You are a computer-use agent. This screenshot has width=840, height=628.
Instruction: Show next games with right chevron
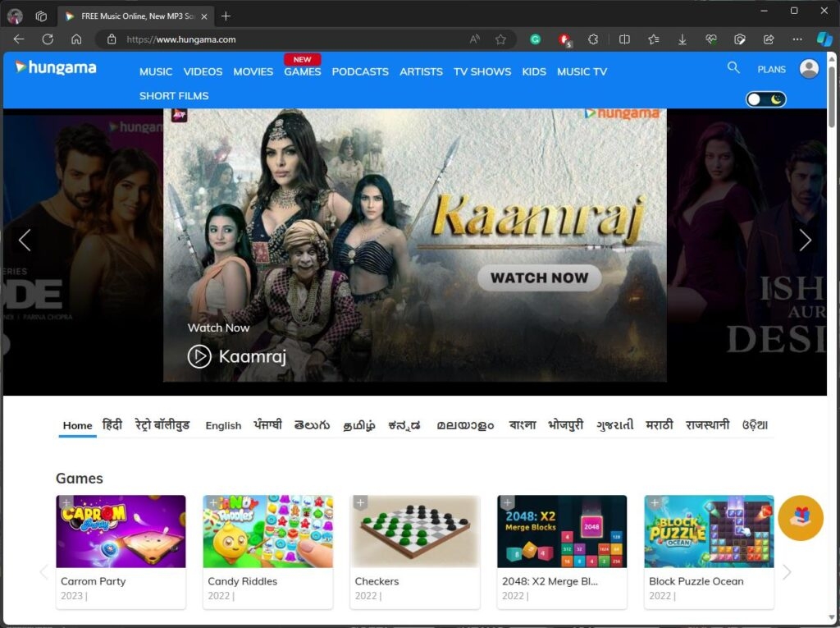click(x=787, y=572)
